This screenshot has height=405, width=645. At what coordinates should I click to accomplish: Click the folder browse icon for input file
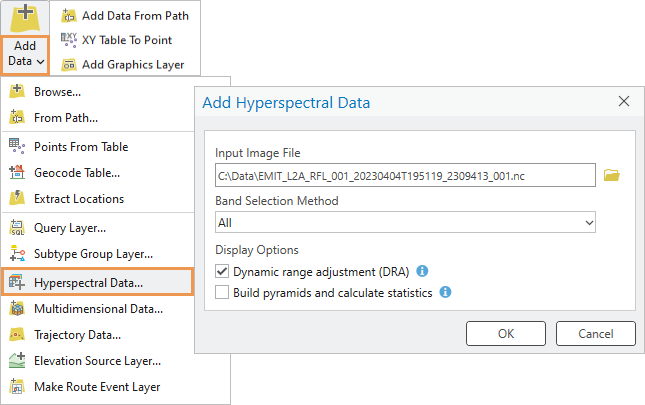(612, 176)
